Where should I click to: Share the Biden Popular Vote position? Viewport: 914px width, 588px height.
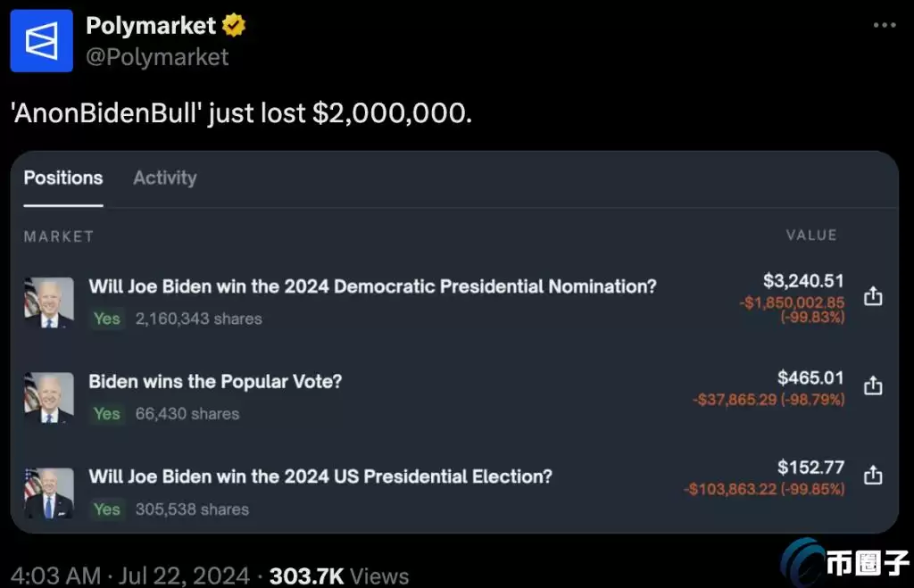pos(873,385)
